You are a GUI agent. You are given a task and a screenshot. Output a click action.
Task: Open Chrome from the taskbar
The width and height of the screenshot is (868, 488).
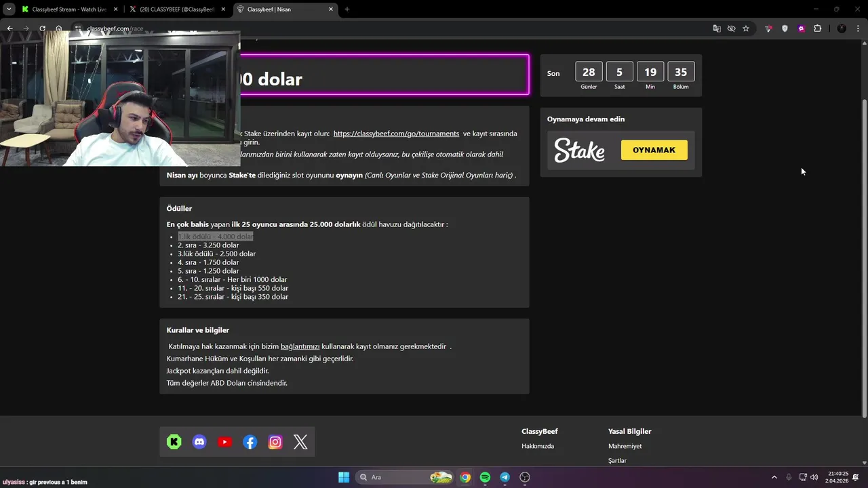point(465,477)
